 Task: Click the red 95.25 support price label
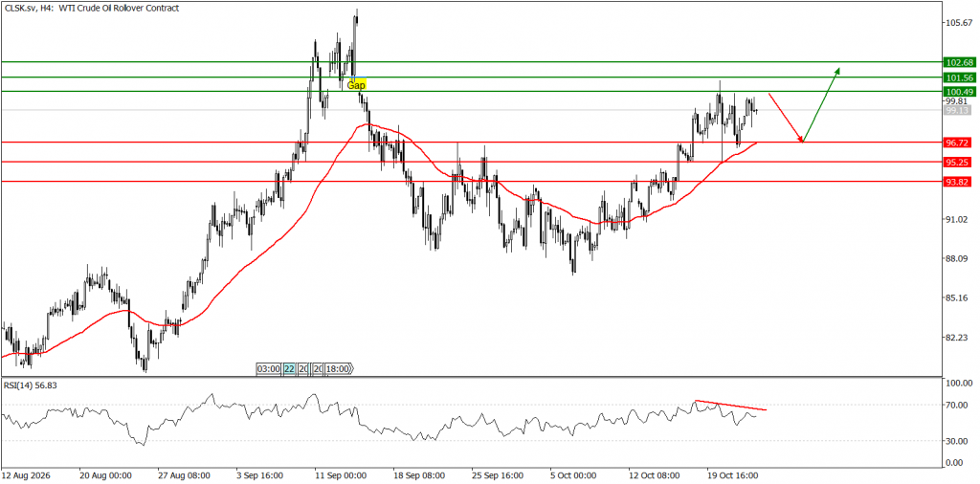(957, 162)
